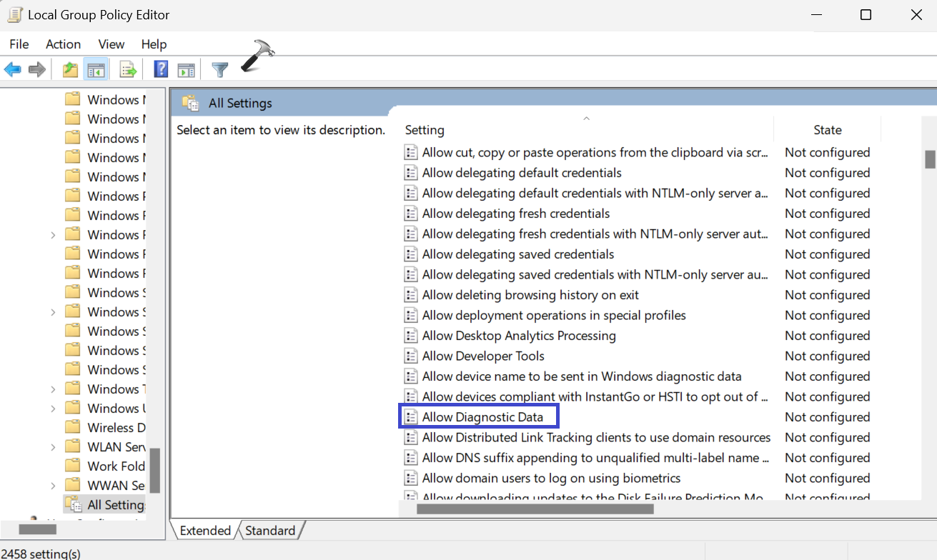Screen dimensions: 937x560
Task: Toggle the Show/Hide Console Tree icon
Action: 95,69
